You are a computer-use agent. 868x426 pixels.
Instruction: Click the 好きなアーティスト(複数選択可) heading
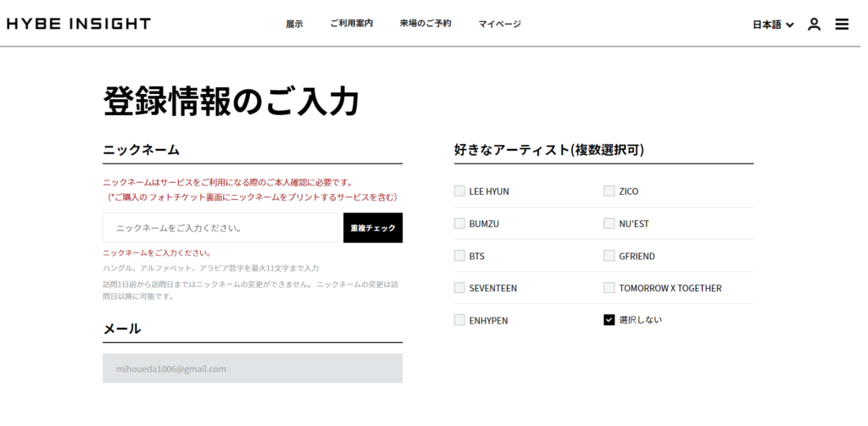tap(548, 150)
